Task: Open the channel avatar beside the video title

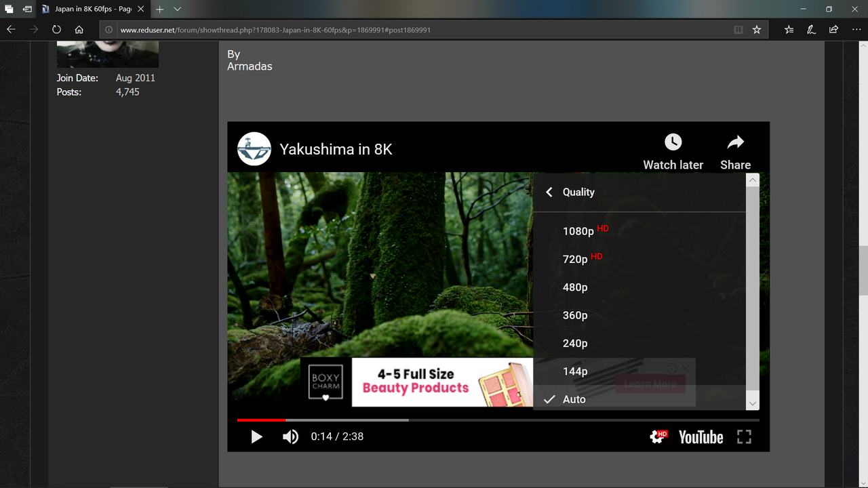Action: (x=254, y=149)
